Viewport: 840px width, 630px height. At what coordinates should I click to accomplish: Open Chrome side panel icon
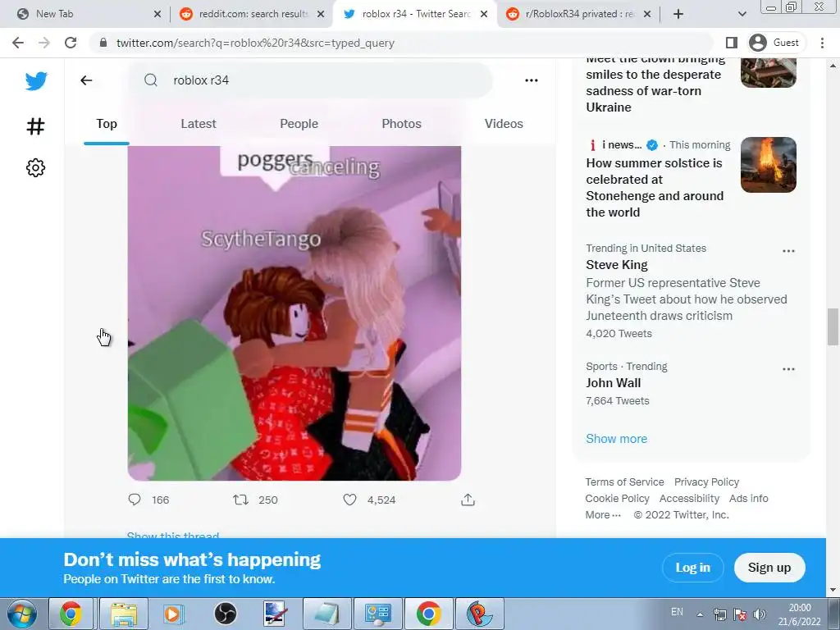click(731, 43)
